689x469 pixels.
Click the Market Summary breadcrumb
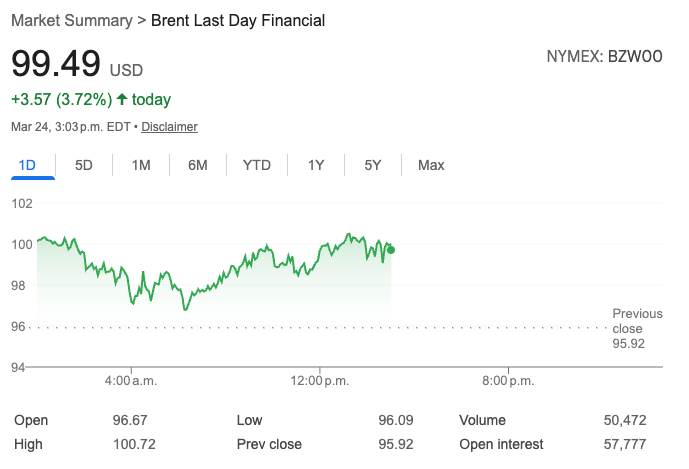[x=71, y=20]
